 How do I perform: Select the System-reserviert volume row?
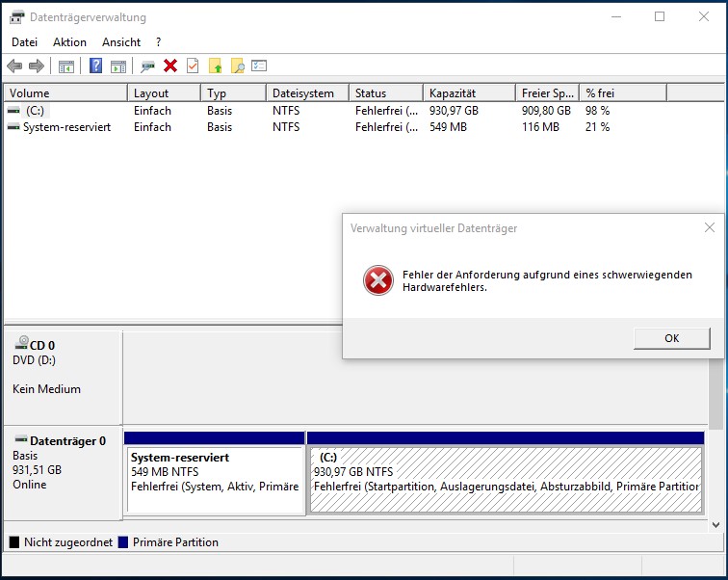point(337,127)
